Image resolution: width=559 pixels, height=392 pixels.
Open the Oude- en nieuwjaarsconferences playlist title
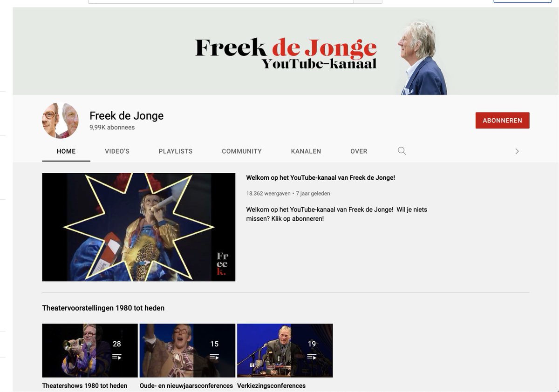(x=186, y=386)
